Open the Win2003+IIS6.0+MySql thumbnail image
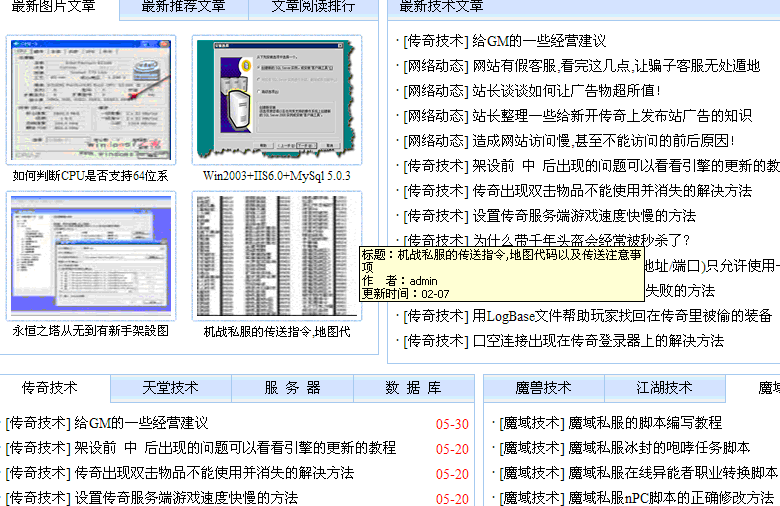The image size is (780, 506). (x=277, y=98)
